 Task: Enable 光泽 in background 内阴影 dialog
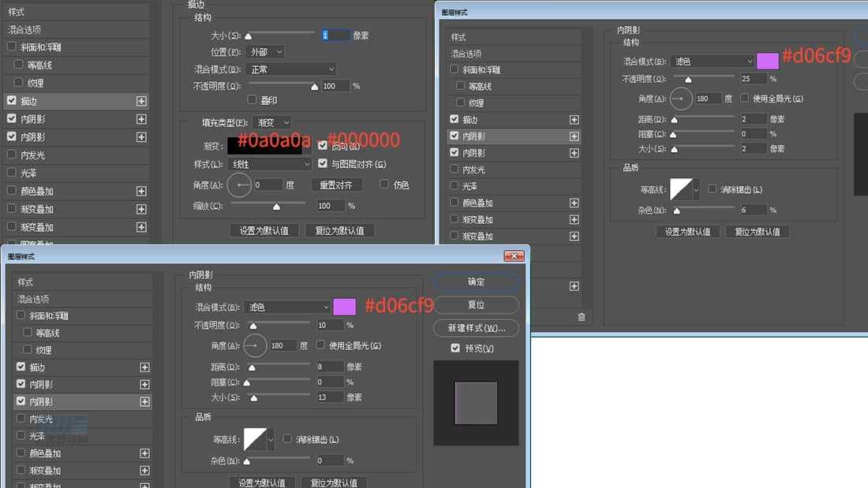pyautogui.click(x=455, y=186)
